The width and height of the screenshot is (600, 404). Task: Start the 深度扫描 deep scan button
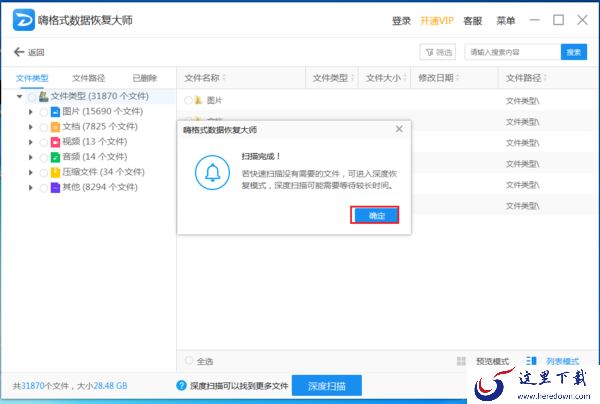click(x=327, y=386)
